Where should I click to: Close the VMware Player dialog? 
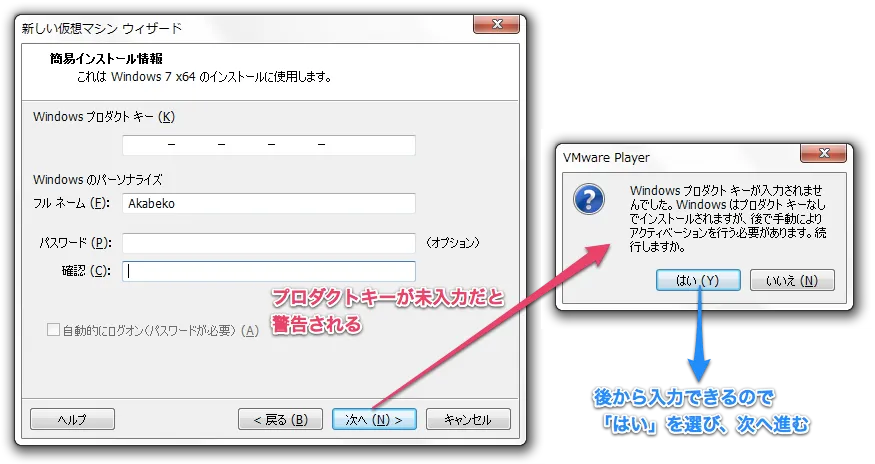click(824, 152)
